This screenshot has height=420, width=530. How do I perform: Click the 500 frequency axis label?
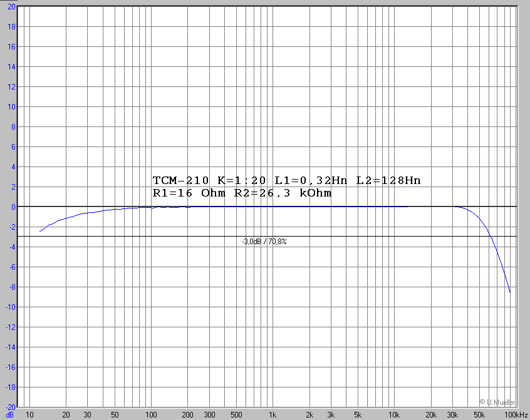[236, 414]
